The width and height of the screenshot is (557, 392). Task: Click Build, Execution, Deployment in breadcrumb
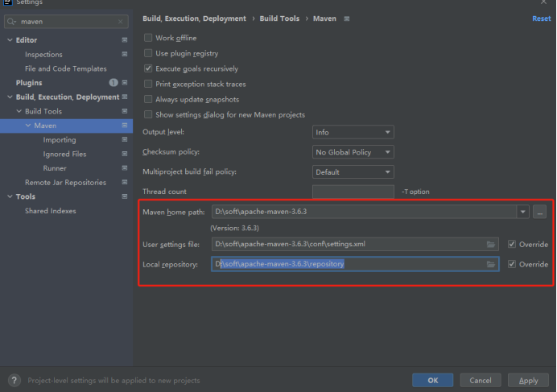[194, 19]
